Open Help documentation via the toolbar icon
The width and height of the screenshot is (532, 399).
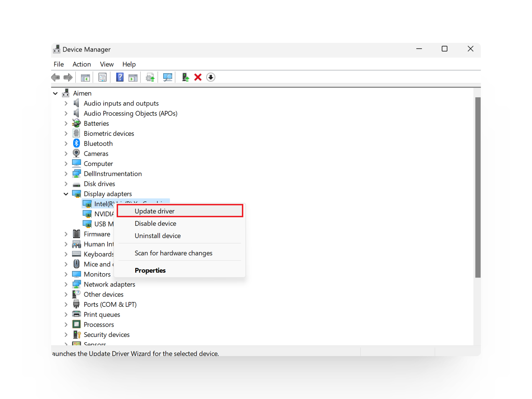tap(120, 77)
